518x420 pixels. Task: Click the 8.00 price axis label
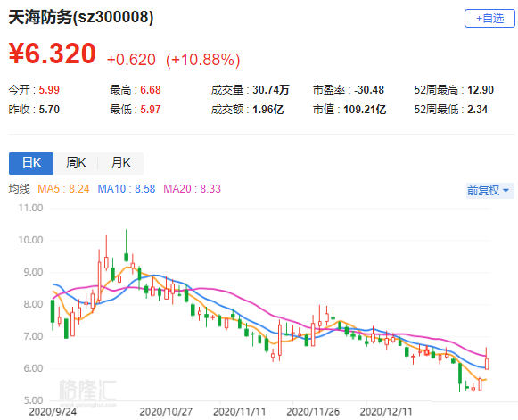[x=33, y=304]
